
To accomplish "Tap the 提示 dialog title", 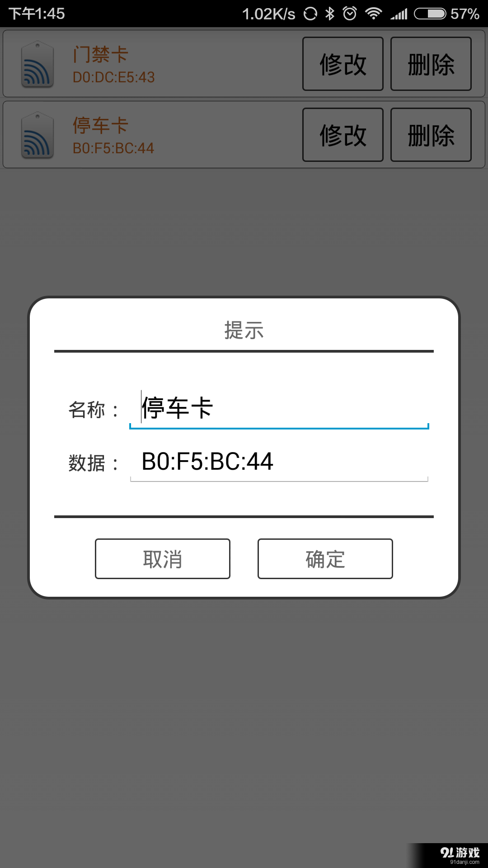I will (x=244, y=330).
